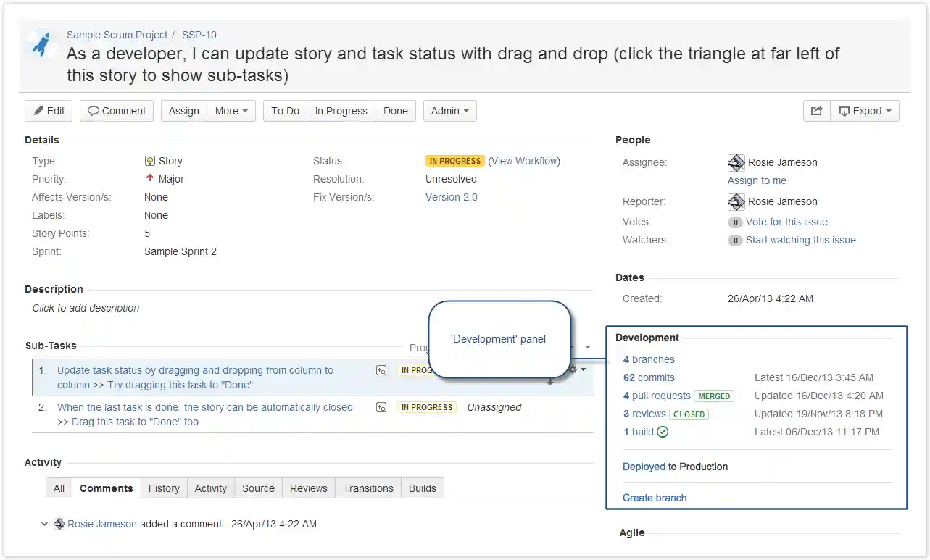This screenshot has width=930, height=560.
Task: Click the description area to add description
Action: pyautogui.click(x=85, y=307)
